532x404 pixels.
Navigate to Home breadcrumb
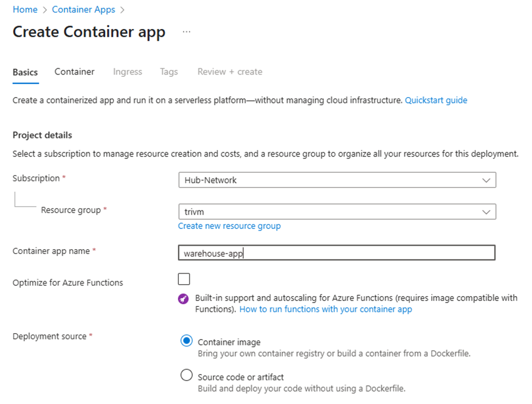25,9
